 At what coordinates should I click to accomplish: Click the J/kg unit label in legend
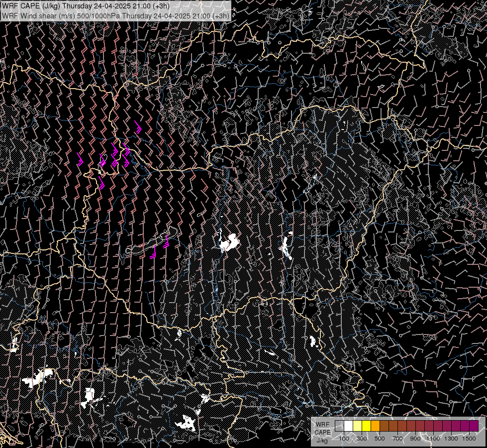(x=322, y=441)
